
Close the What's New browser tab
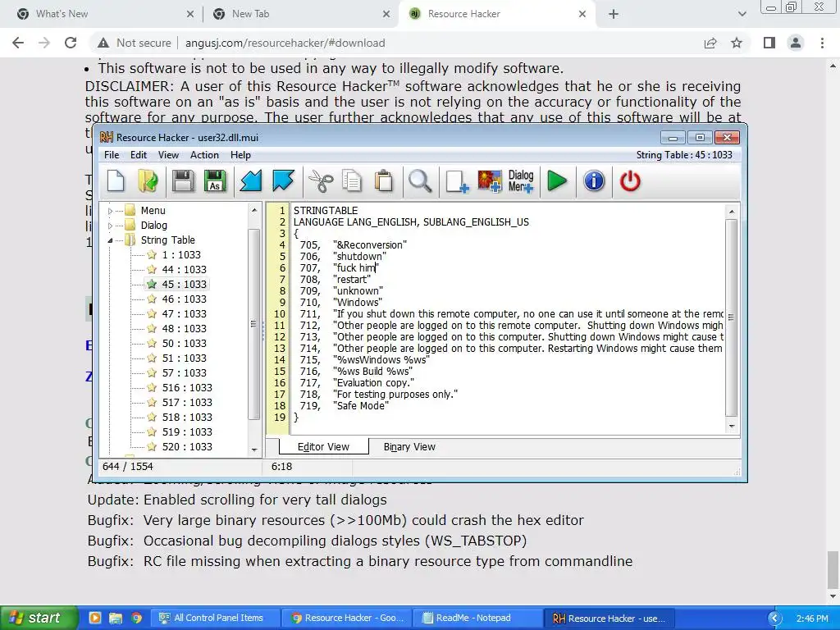(x=190, y=15)
